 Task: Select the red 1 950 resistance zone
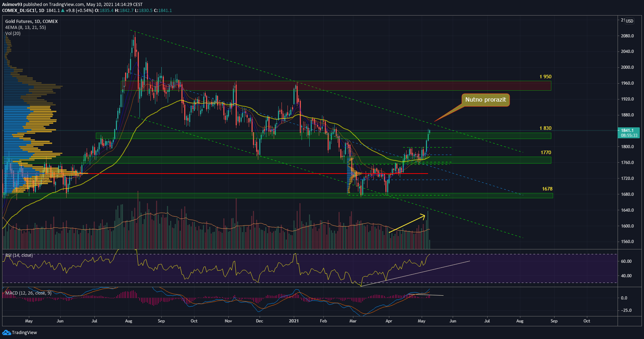point(335,85)
